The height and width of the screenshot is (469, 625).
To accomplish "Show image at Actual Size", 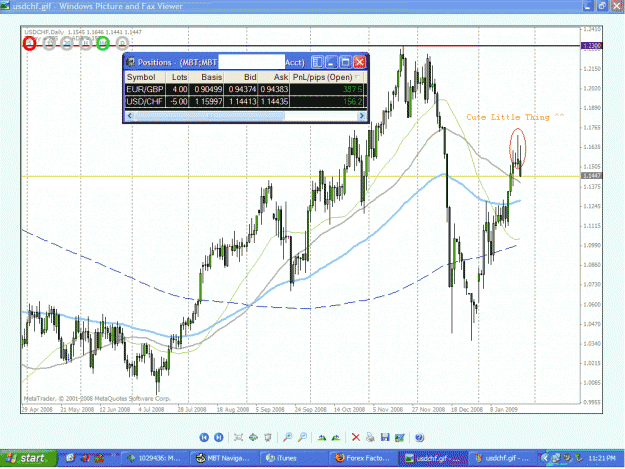I will pyautogui.click(x=253, y=437).
